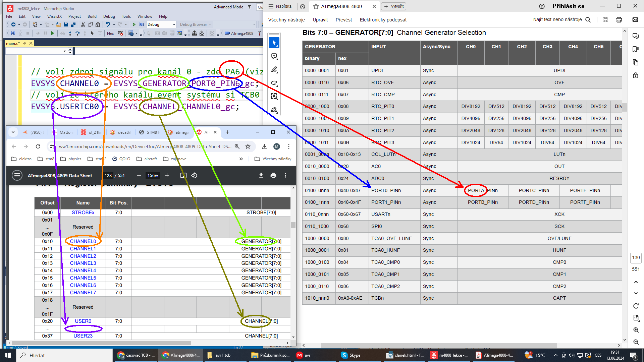
Task: Open ATmega4808 device settings
Action: tap(239, 33)
